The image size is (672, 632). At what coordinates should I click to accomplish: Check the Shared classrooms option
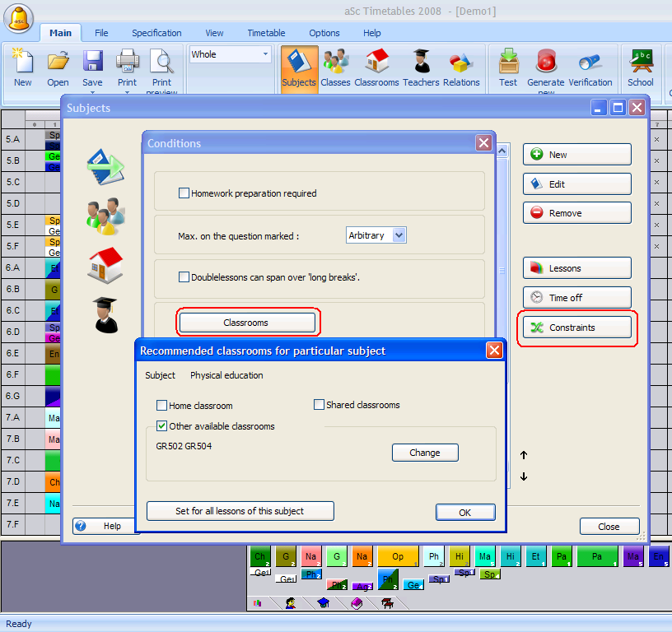(x=320, y=405)
